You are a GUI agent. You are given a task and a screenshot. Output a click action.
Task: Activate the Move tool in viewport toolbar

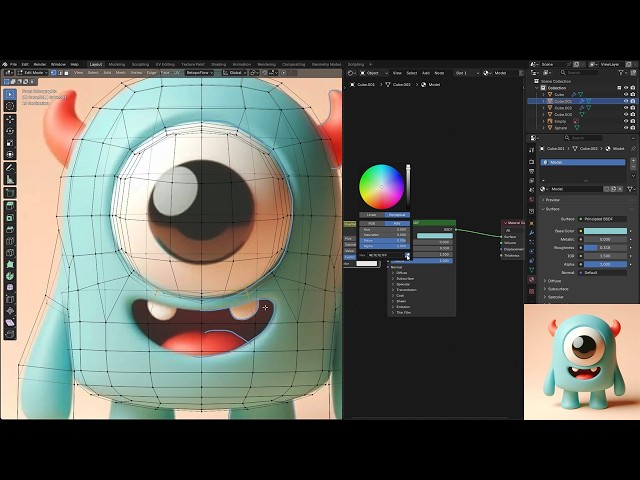point(10,119)
